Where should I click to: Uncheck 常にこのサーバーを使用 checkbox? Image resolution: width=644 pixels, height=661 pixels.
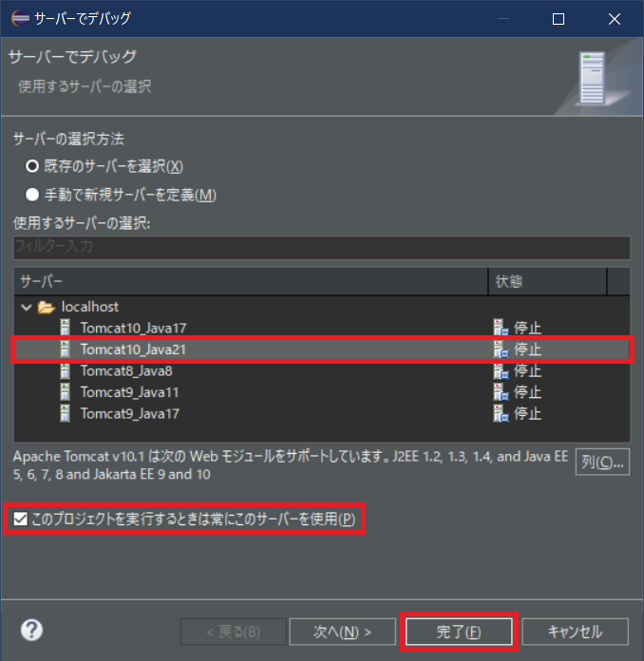(20, 519)
